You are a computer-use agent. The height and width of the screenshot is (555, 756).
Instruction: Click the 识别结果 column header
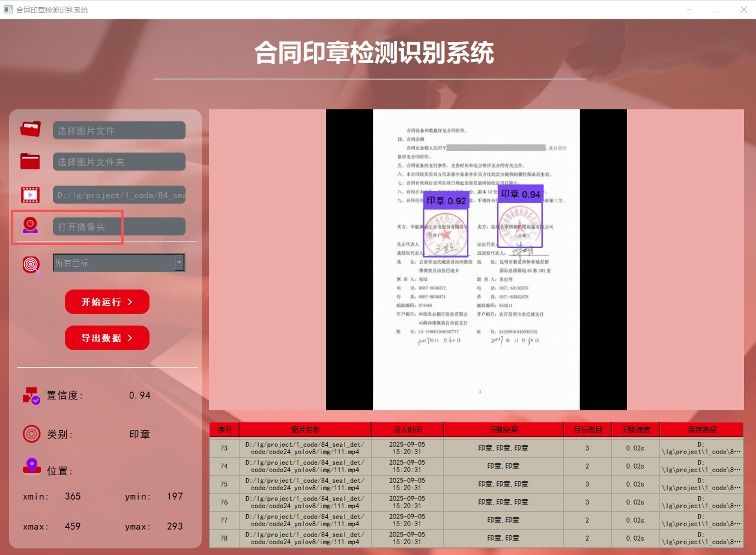(503, 429)
